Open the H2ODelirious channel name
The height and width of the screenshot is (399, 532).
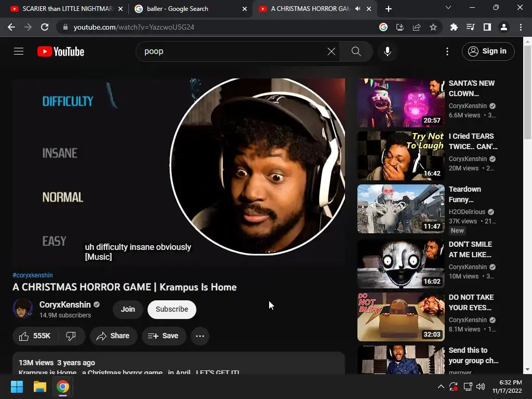click(467, 212)
